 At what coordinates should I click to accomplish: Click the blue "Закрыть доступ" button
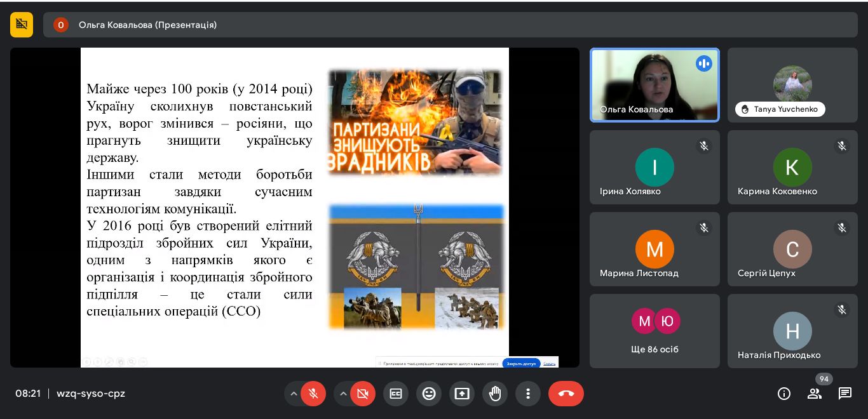(521, 363)
